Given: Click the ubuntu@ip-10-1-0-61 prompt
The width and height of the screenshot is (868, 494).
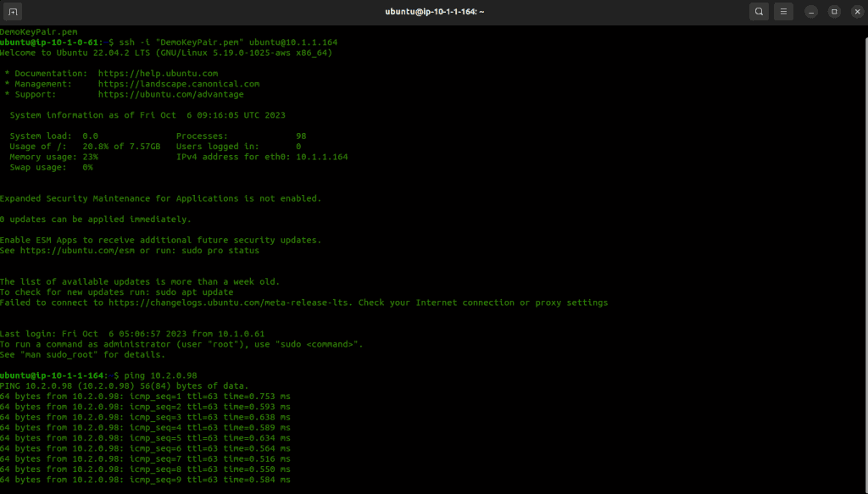Looking at the screenshot, I should point(51,42).
